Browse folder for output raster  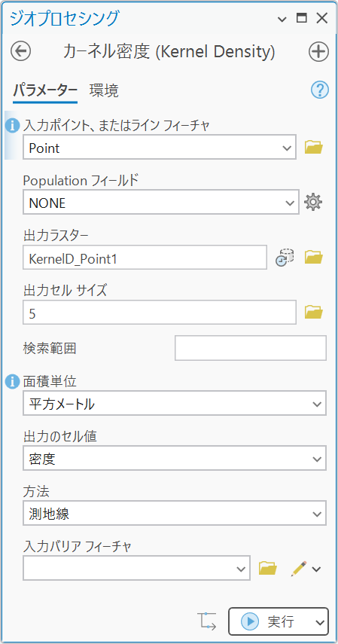[314, 258]
